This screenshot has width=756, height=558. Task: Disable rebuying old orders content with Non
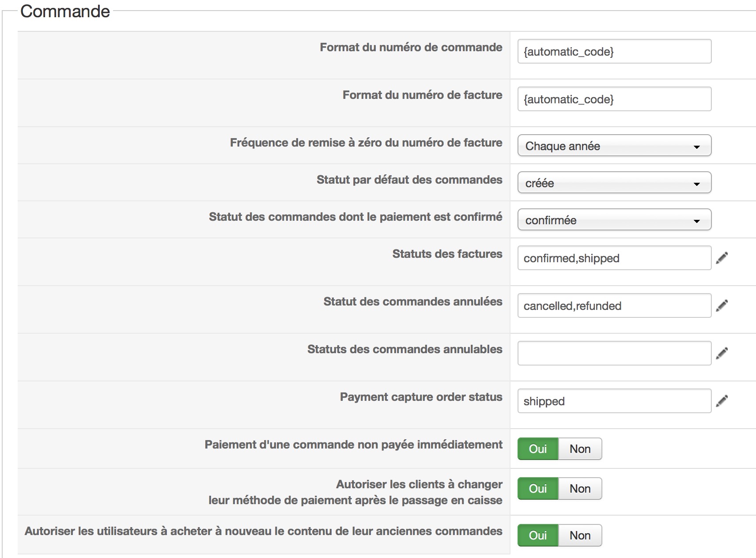tap(580, 535)
